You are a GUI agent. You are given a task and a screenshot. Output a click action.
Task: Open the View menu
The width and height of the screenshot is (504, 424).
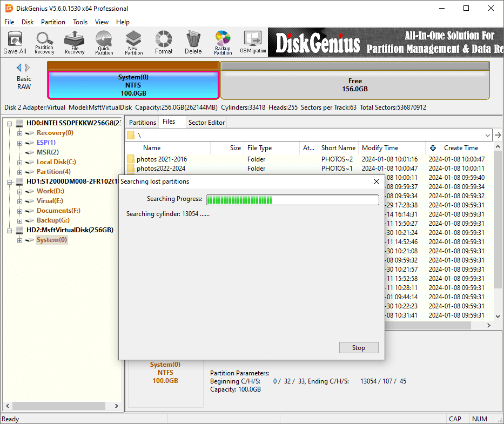102,22
